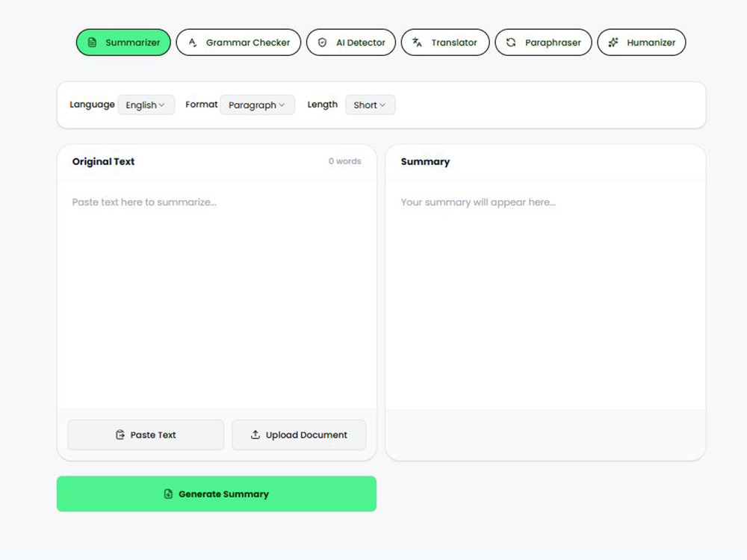This screenshot has width=747, height=560.
Task: Click the '0 words' counter
Action: [345, 161]
